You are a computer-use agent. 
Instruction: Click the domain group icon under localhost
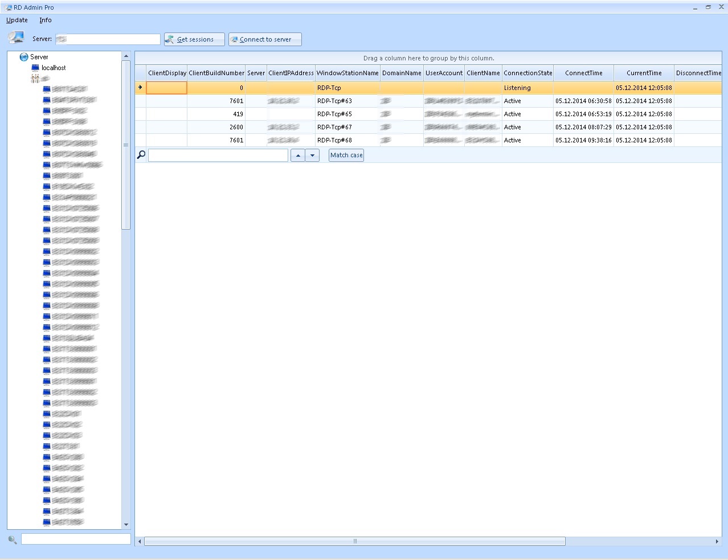[x=35, y=79]
